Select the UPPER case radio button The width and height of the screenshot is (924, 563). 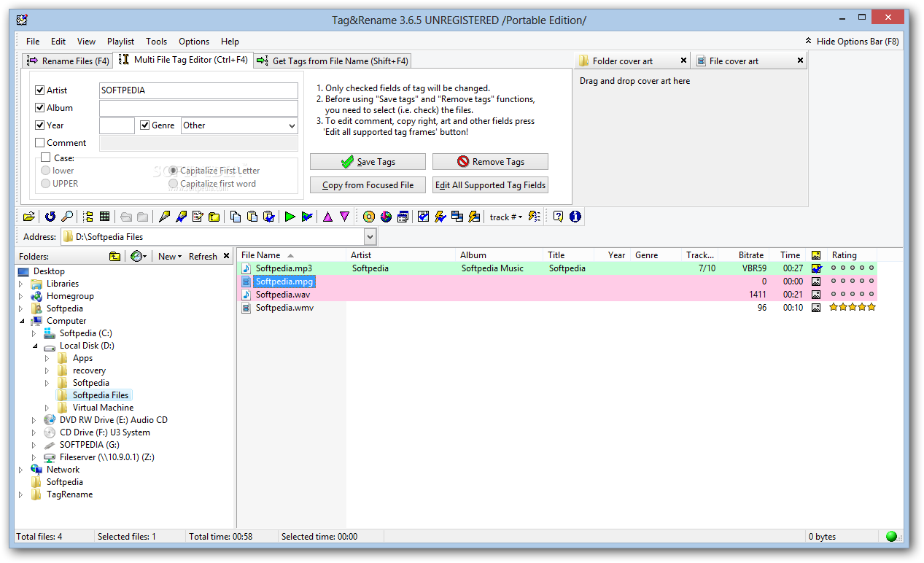46,184
